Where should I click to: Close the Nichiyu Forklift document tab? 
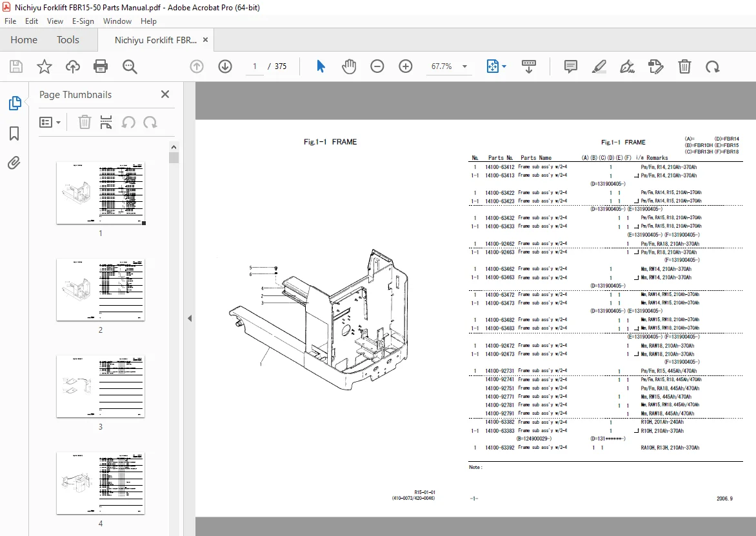[205, 40]
